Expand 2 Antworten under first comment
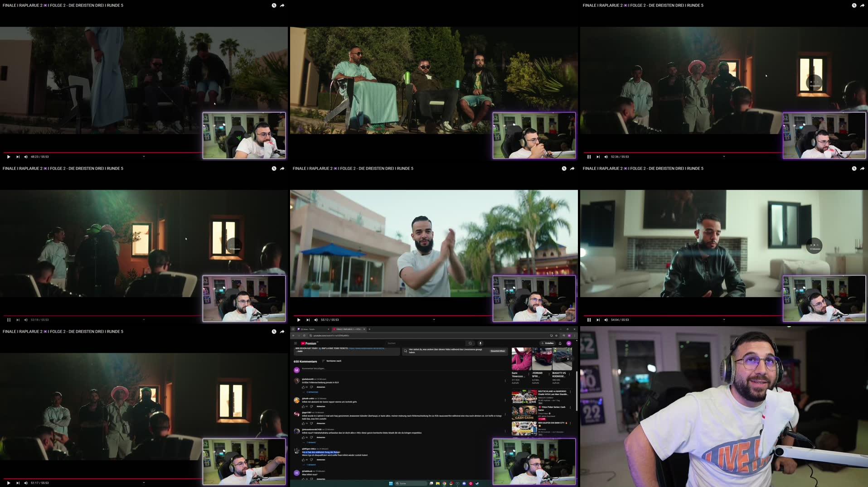 tap(311, 392)
